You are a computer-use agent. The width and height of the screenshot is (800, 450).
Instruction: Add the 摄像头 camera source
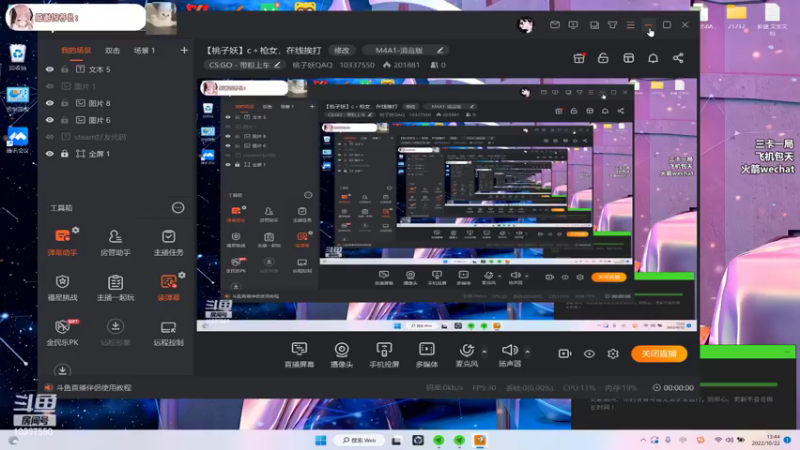click(341, 355)
